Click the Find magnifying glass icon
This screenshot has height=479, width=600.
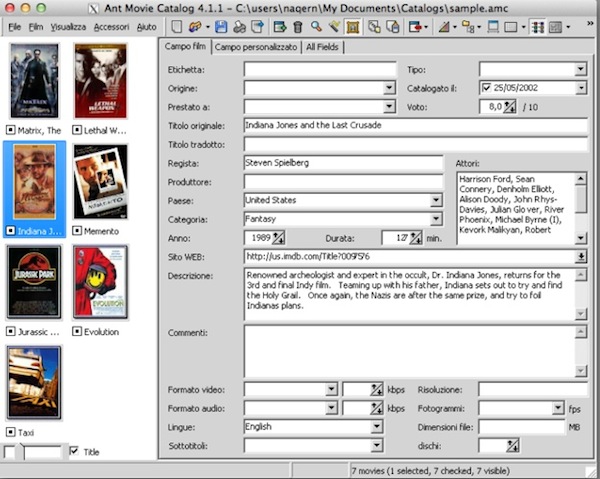[315, 27]
